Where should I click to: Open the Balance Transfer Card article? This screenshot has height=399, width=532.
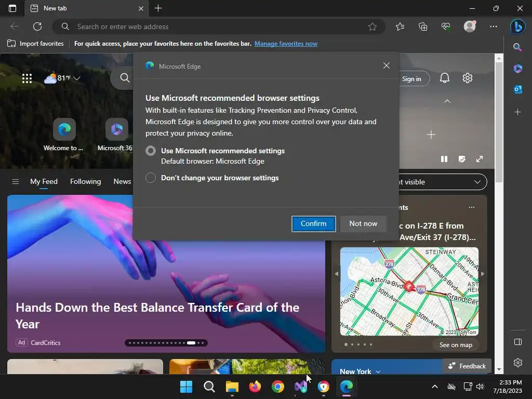(157, 315)
